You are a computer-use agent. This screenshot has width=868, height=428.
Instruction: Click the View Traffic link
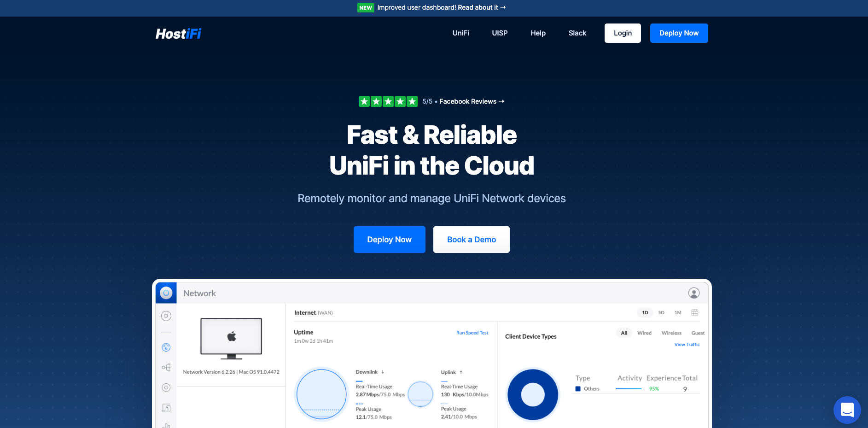coord(687,345)
